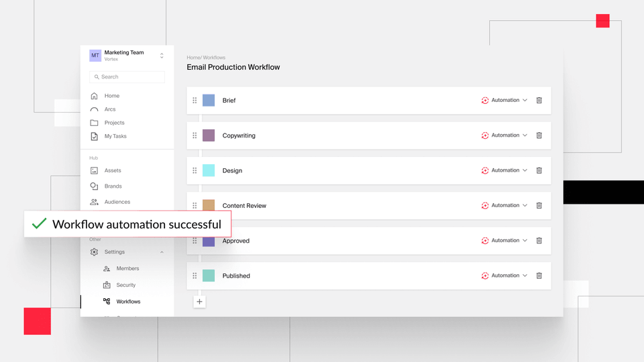Click the Brands icon in sidebar
The width and height of the screenshot is (644, 362).
(x=94, y=186)
